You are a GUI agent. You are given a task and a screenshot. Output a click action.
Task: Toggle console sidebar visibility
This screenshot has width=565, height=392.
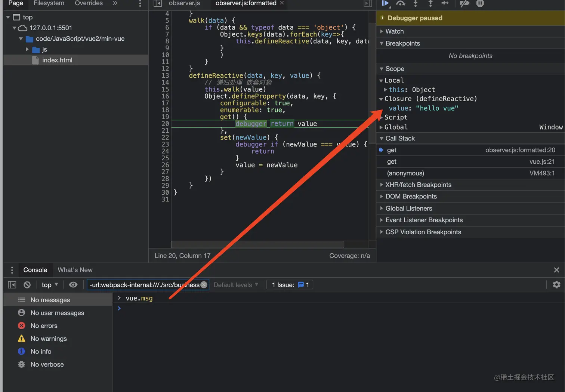point(12,285)
